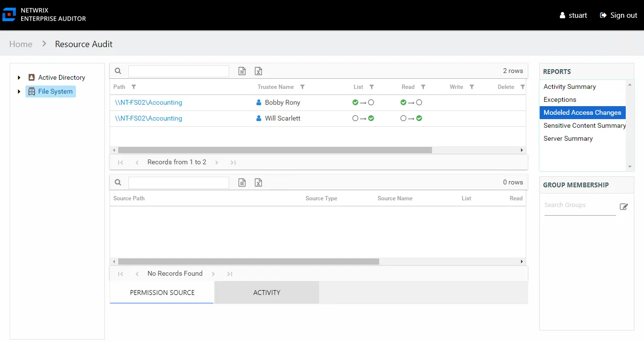
Task: Click the upper table horizontal scrollbar thumb
Action: click(x=275, y=150)
